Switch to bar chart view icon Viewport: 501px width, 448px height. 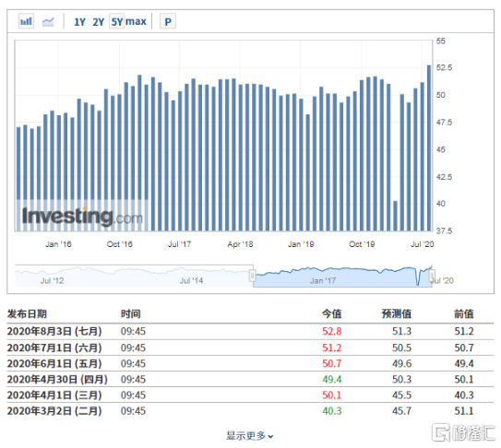26,21
